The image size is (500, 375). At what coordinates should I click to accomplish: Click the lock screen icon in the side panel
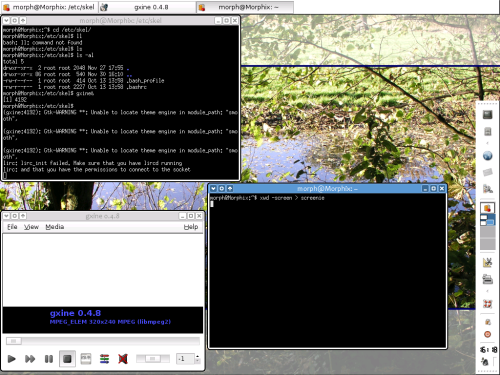click(487, 322)
